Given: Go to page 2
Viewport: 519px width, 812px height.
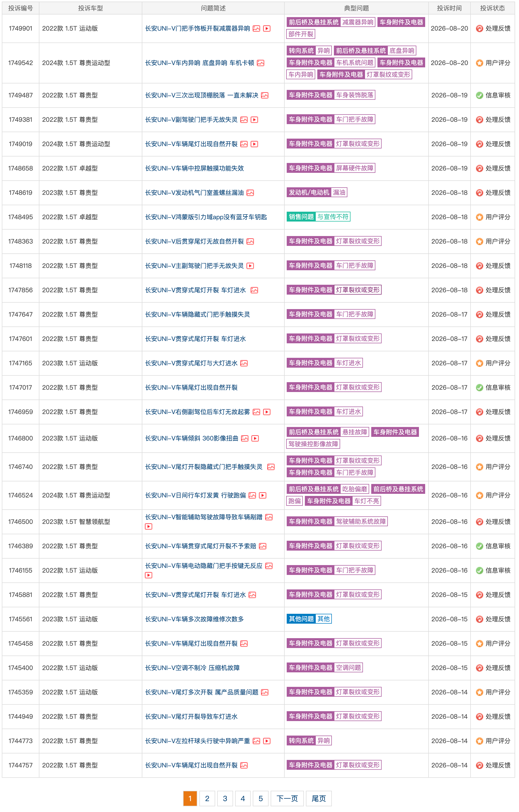Looking at the screenshot, I should (207, 799).
